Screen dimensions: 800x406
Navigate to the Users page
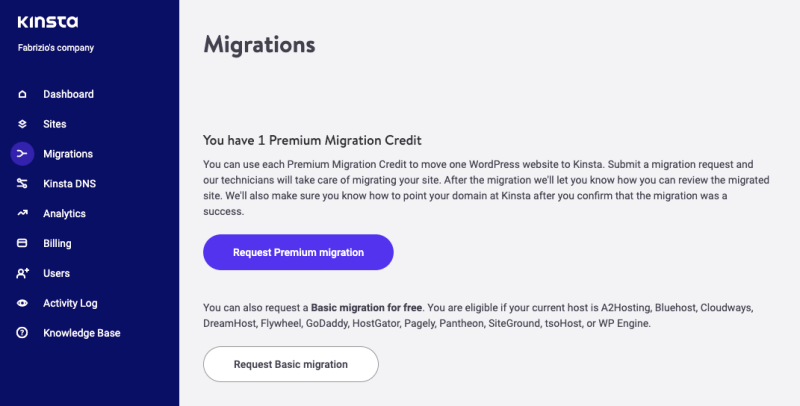(x=56, y=273)
